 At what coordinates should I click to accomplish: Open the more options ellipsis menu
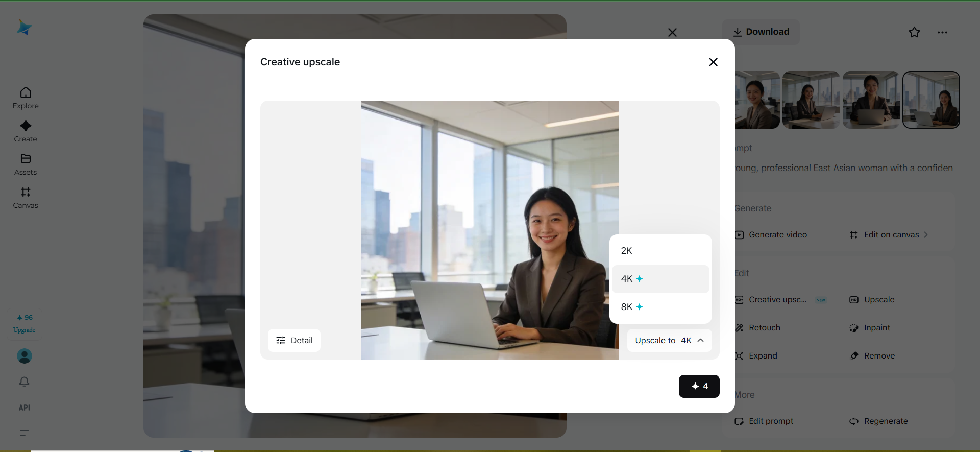click(942, 32)
